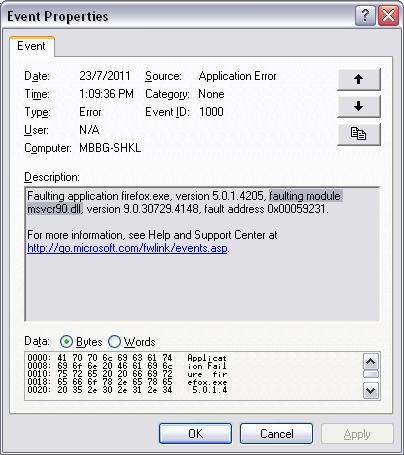The height and width of the screenshot is (455, 404).
Task: Go to previous event with up arrow
Action: click(359, 79)
